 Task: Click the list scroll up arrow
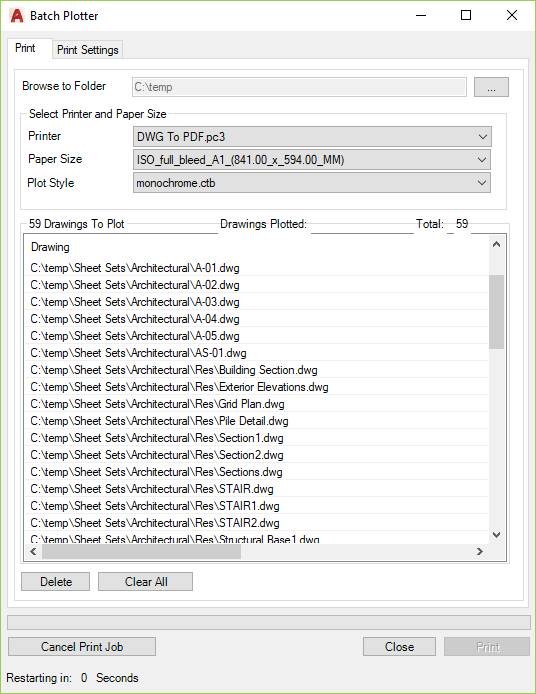(497, 244)
